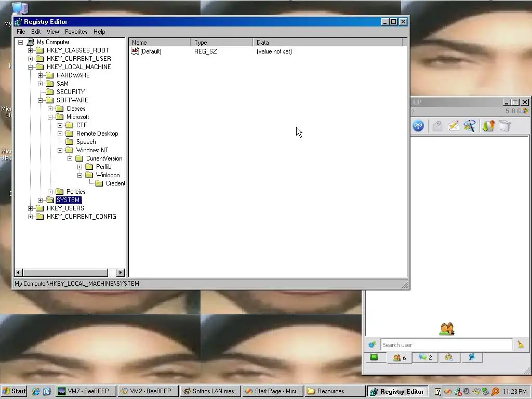Select the Policies key
This screenshot has height=399, width=532.
(76, 192)
